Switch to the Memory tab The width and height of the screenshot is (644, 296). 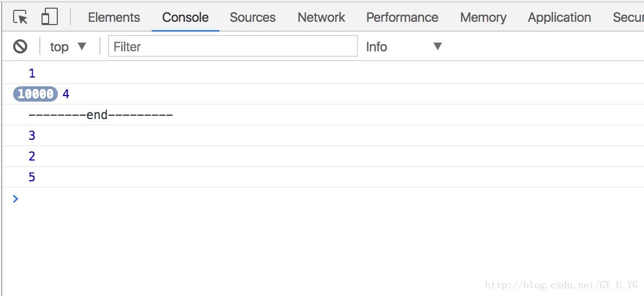(x=483, y=17)
